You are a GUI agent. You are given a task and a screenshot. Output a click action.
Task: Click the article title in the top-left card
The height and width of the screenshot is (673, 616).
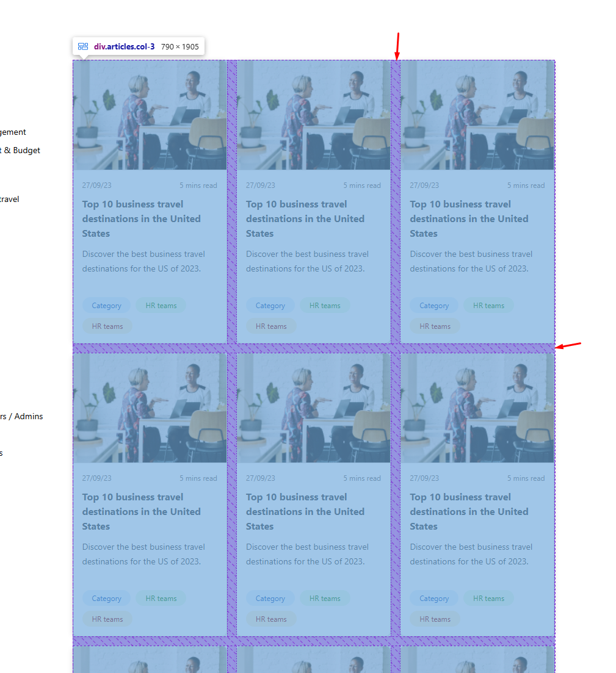click(141, 218)
